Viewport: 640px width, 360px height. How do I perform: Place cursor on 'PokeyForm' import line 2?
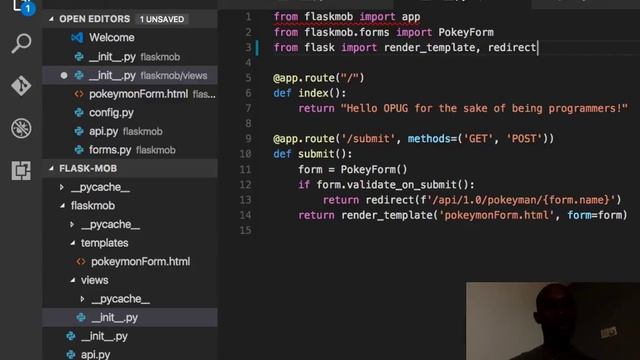[466, 32]
